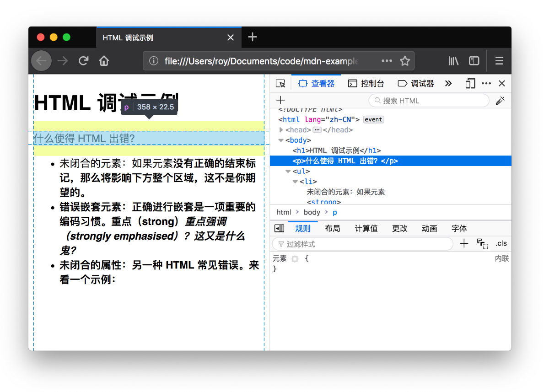Screen dimensions: 549x392
Task: Open the 布局 layout tab
Action: (x=333, y=229)
